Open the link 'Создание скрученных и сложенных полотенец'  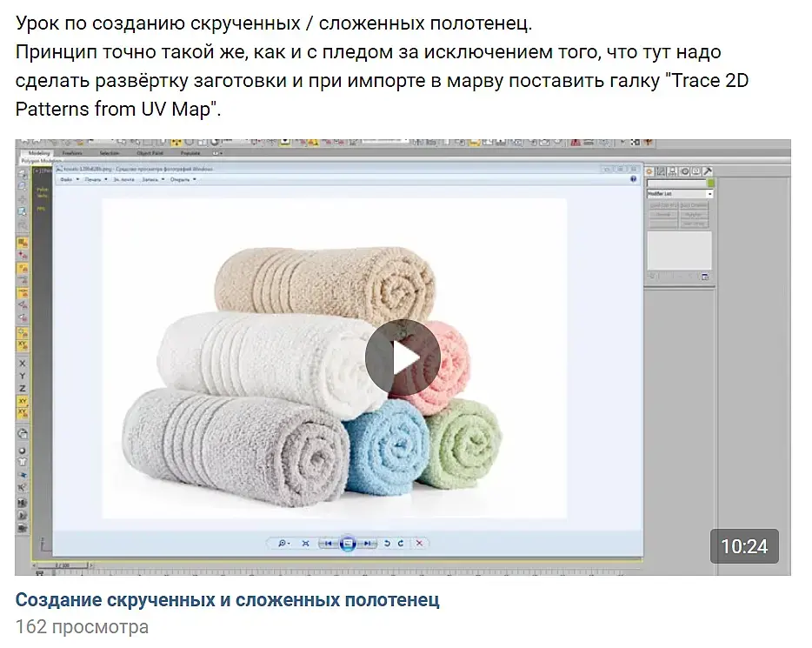(x=227, y=600)
